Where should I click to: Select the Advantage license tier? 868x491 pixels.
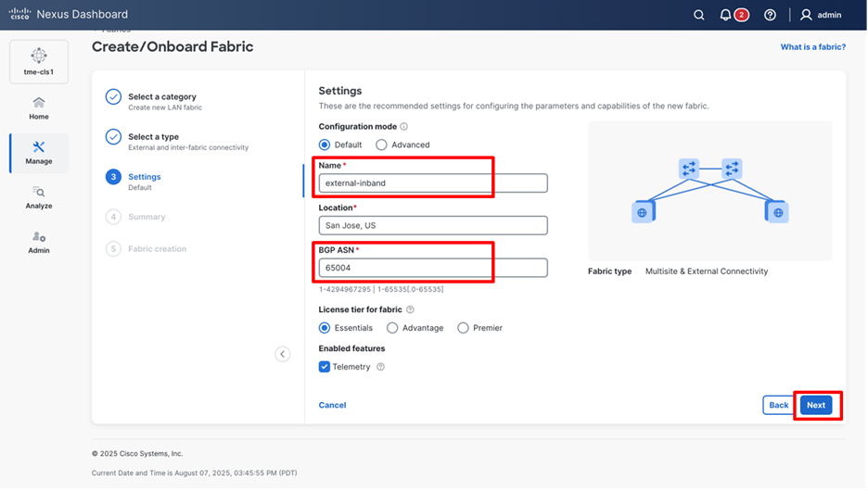[392, 328]
